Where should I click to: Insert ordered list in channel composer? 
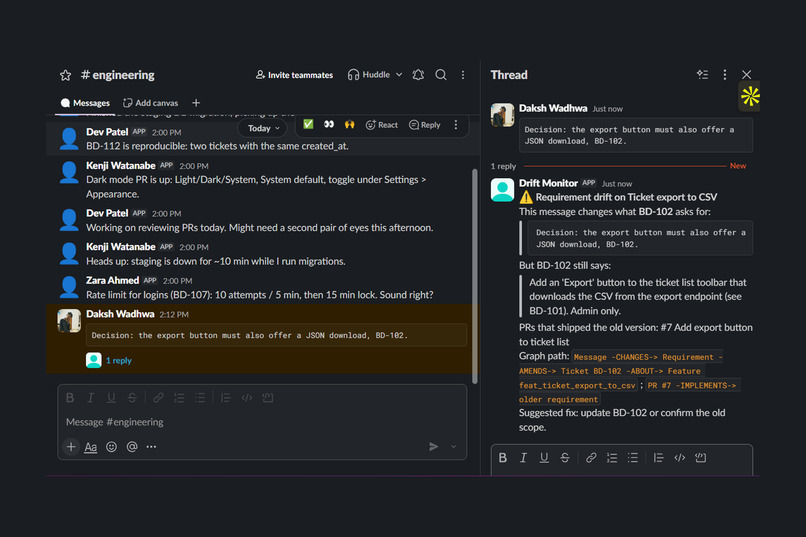(179, 398)
